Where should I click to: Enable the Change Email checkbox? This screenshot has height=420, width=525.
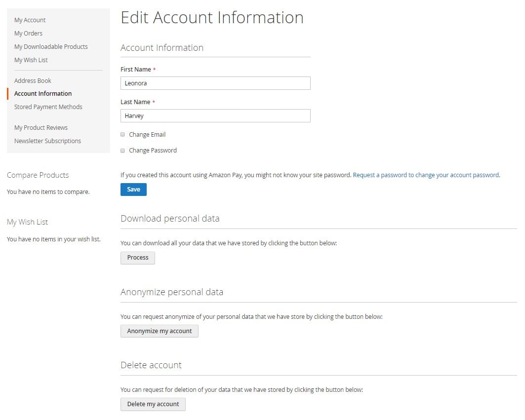pyautogui.click(x=122, y=135)
